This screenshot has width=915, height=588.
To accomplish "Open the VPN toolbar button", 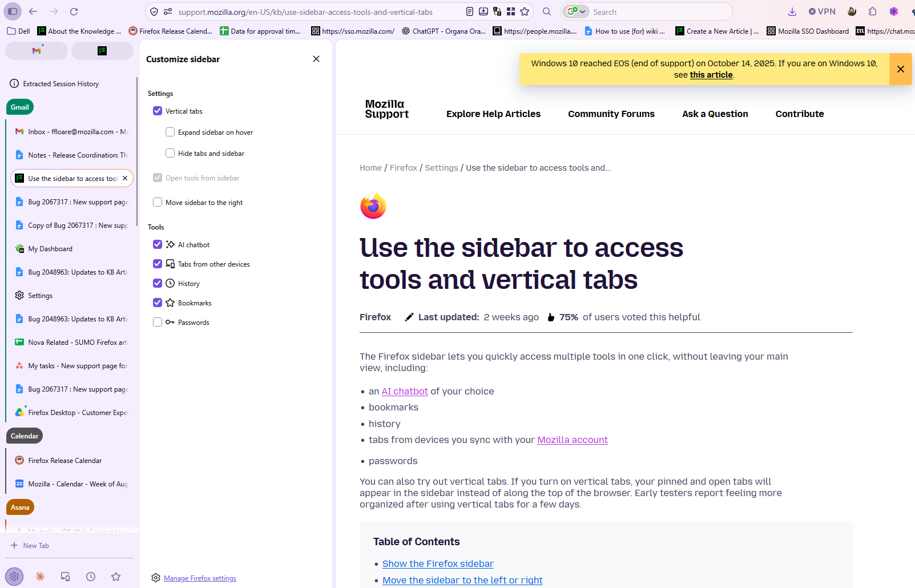I will [x=822, y=11].
